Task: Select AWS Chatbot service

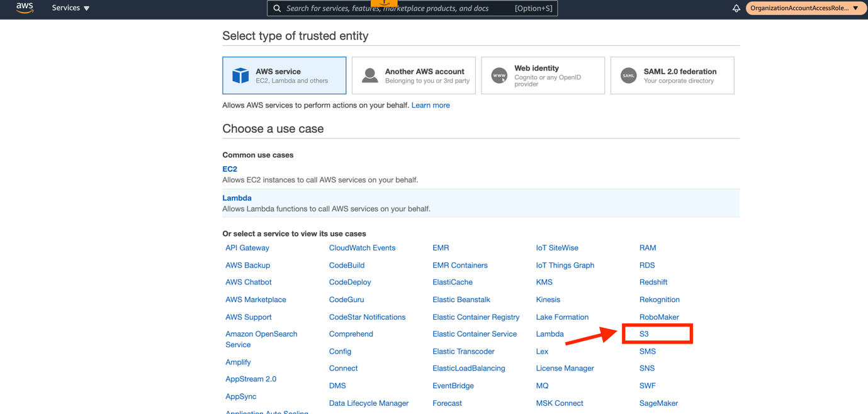Action: 249,283
